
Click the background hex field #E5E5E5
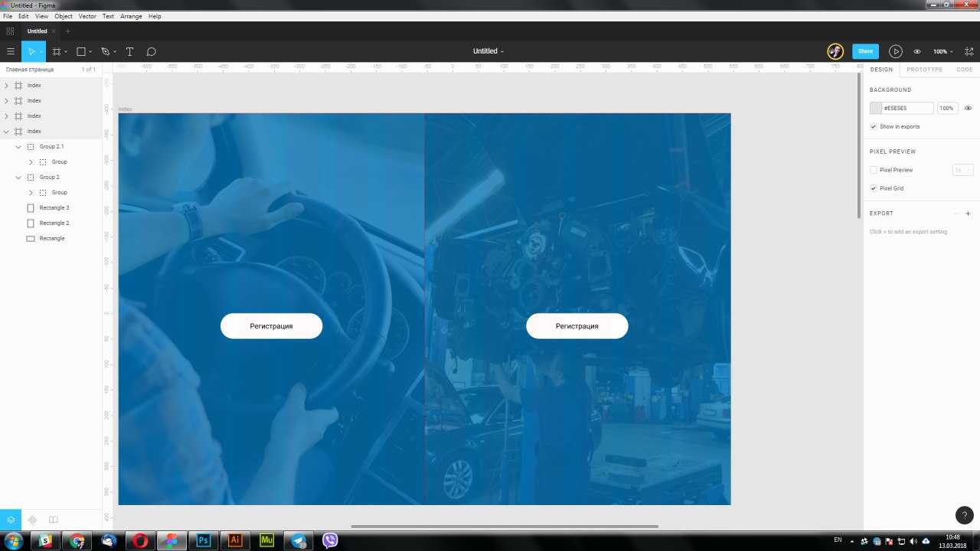point(908,109)
